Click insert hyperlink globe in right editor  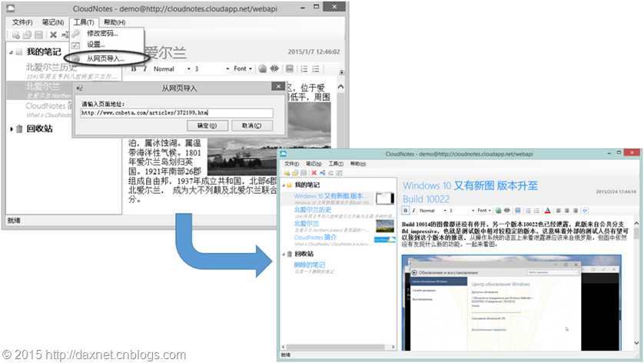pos(498,211)
